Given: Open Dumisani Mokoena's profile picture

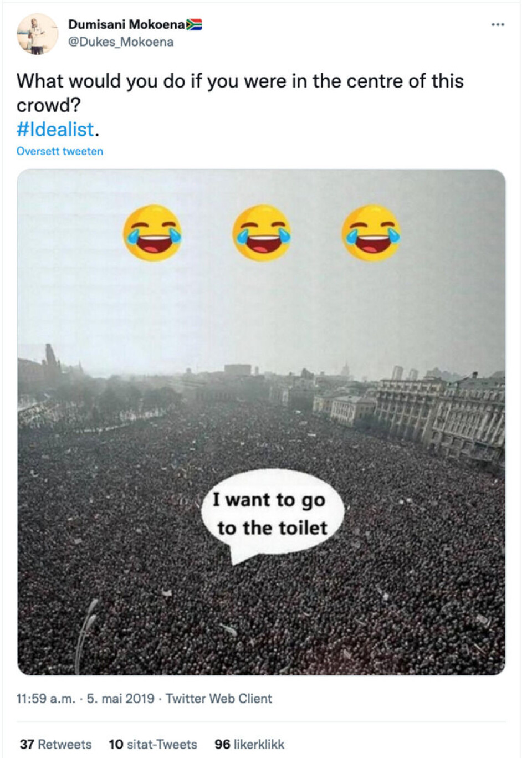Looking at the screenshot, I should click(x=37, y=34).
